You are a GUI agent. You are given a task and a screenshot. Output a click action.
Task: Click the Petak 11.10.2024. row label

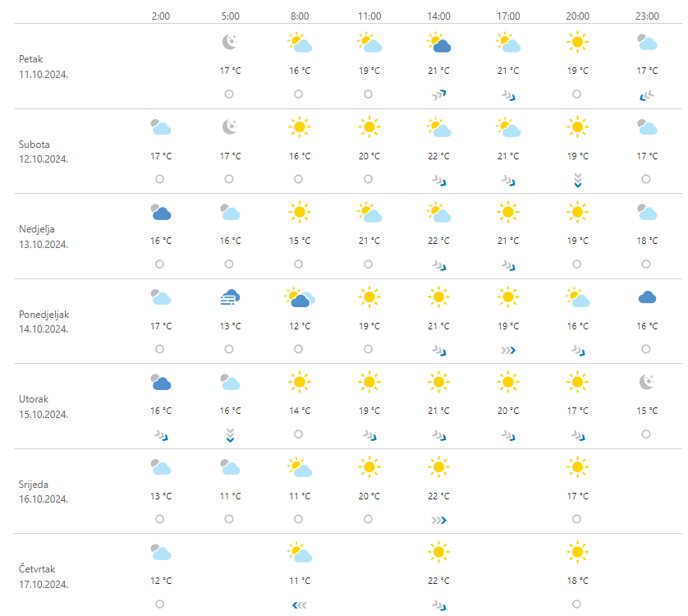[x=44, y=66]
